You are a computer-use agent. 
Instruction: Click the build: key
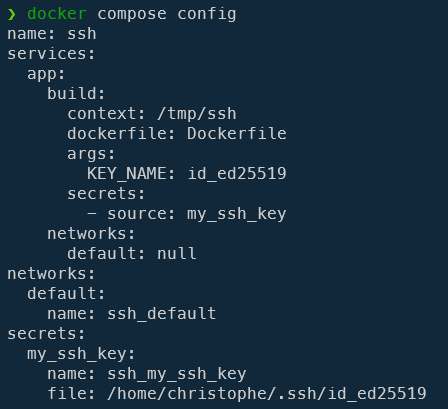pos(76,94)
